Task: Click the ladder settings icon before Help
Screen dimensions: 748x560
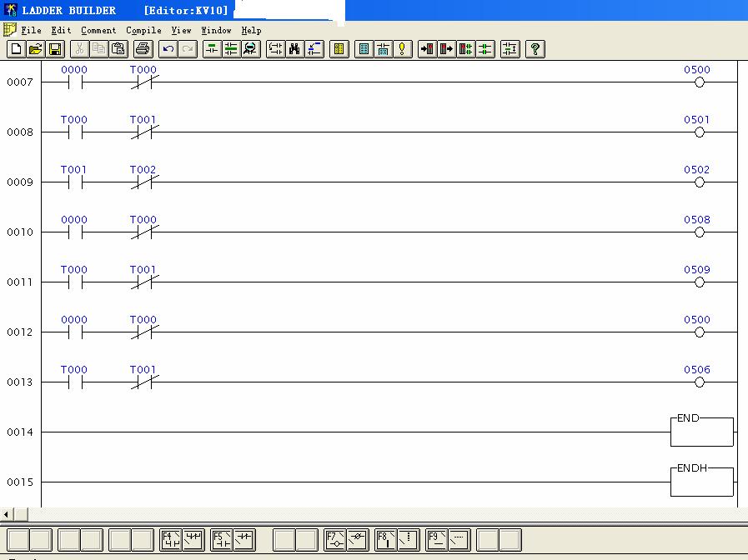Action: pos(510,49)
